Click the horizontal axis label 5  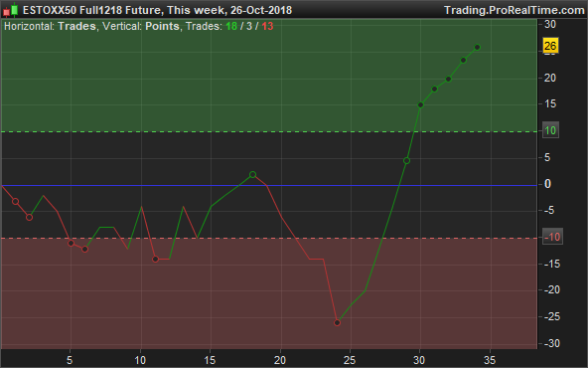click(x=70, y=360)
